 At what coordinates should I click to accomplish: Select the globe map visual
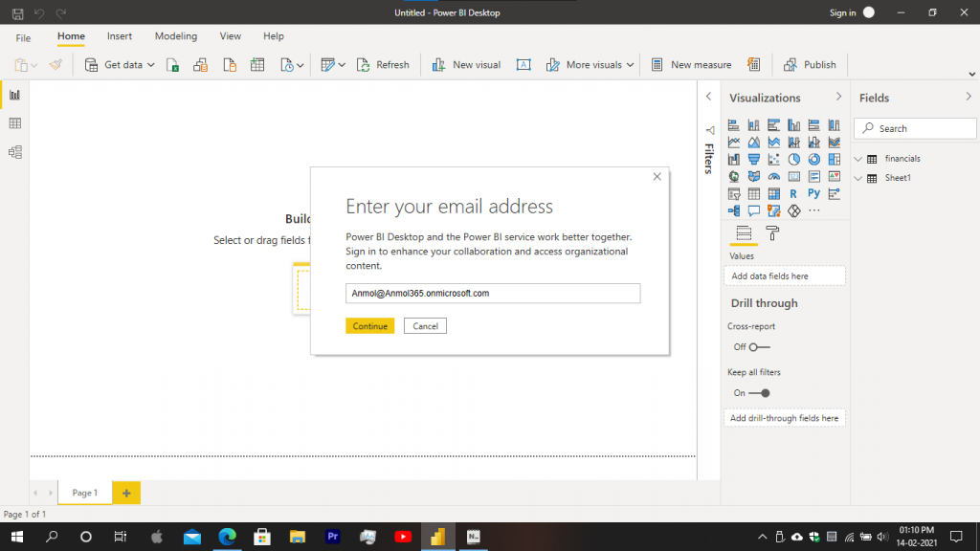(734, 177)
